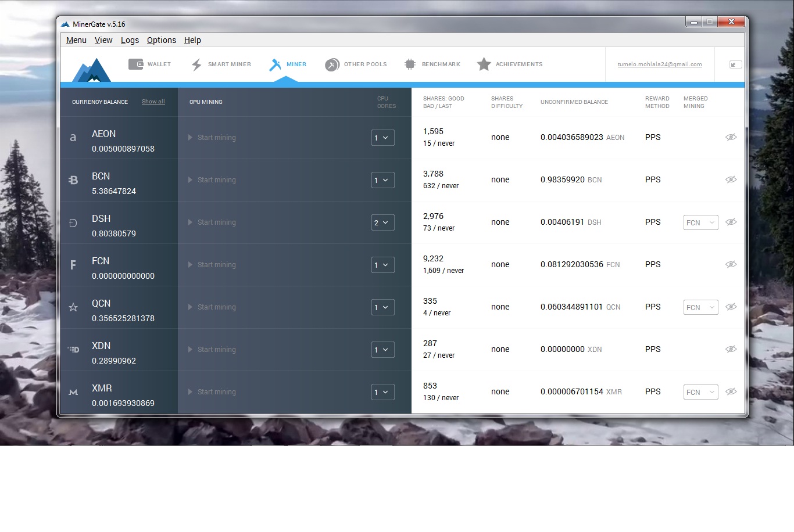Click the MinerGate mountain logo

pos(91,70)
